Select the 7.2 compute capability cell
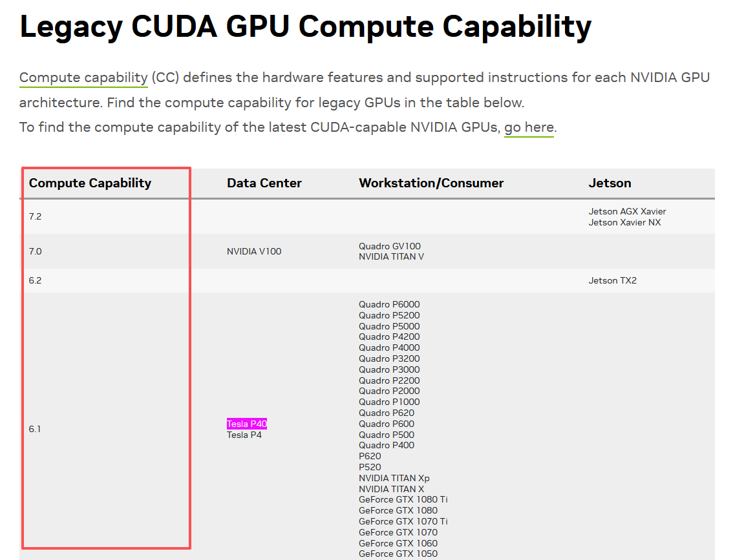Screen dimensions: 755x560 [35, 216]
